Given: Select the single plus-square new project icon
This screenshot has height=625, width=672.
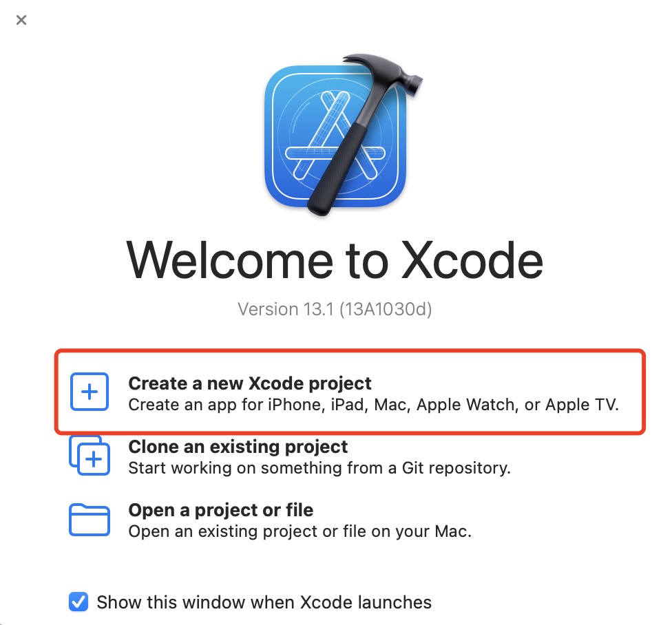Looking at the screenshot, I should (x=89, y=392).
